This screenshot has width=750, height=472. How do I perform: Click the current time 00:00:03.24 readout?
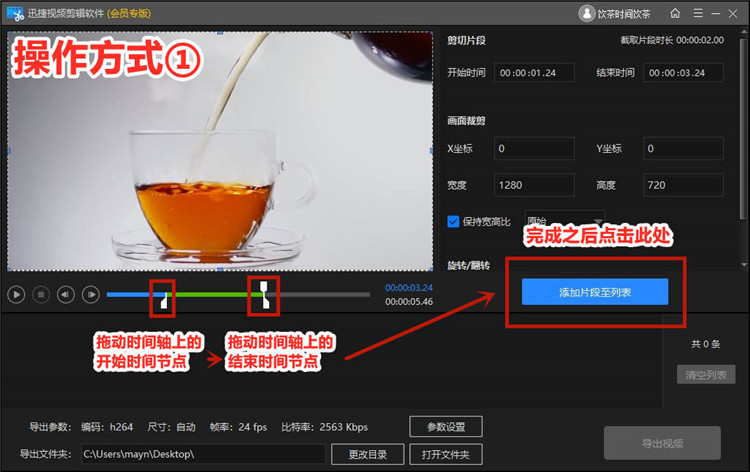point(409,288)
